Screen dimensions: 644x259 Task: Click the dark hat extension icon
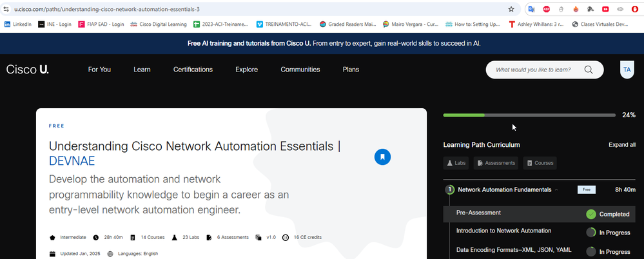[x=590, y=9]
